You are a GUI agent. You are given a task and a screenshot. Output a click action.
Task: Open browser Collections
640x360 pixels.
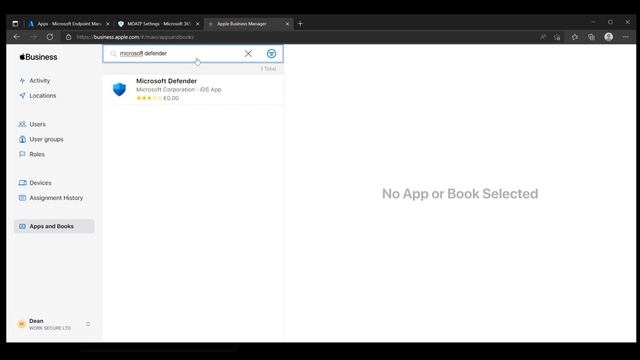click(591, 37)
